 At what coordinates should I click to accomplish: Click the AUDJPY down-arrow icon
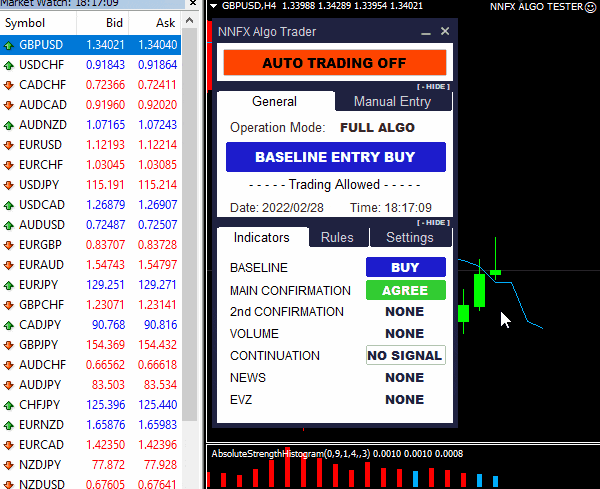pos(8,385)
